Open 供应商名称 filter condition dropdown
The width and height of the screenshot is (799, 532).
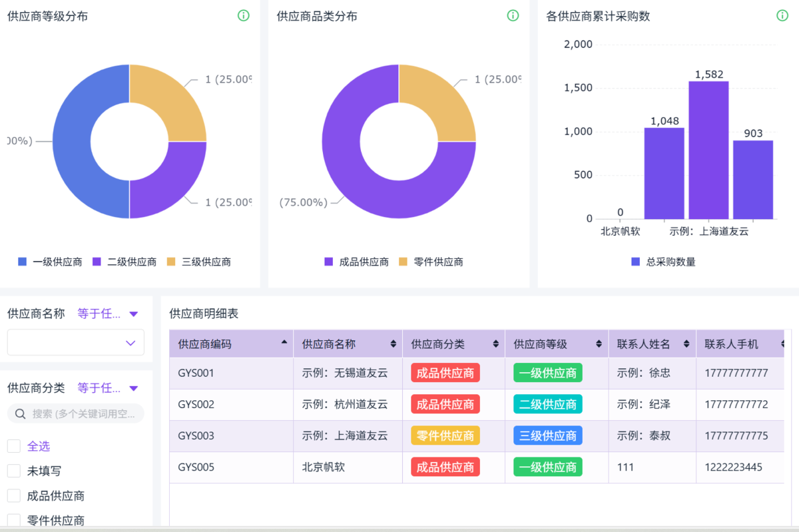click(108, 314)
